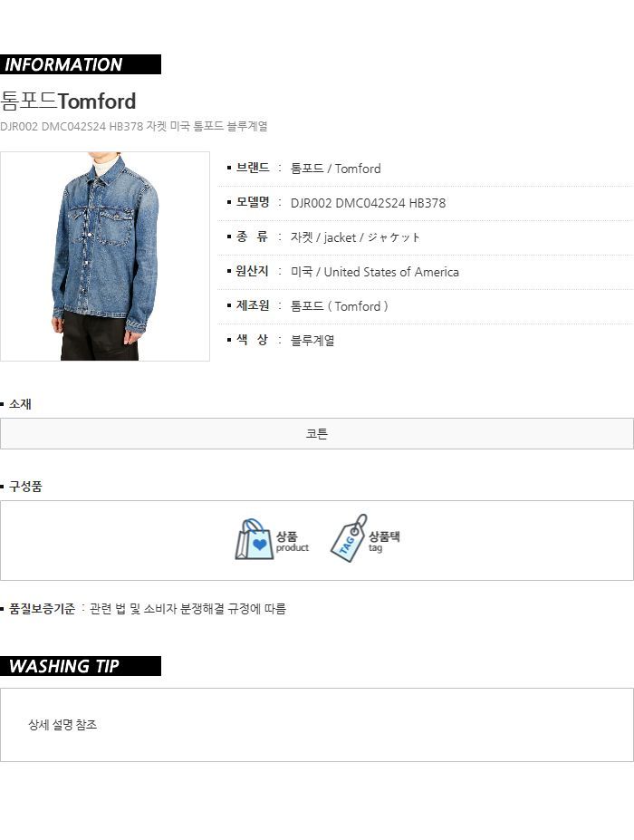Image resolution: width=634 pixels, height=840 pixels.
Task: Click the 상품 product label
Action: [293, 541]
